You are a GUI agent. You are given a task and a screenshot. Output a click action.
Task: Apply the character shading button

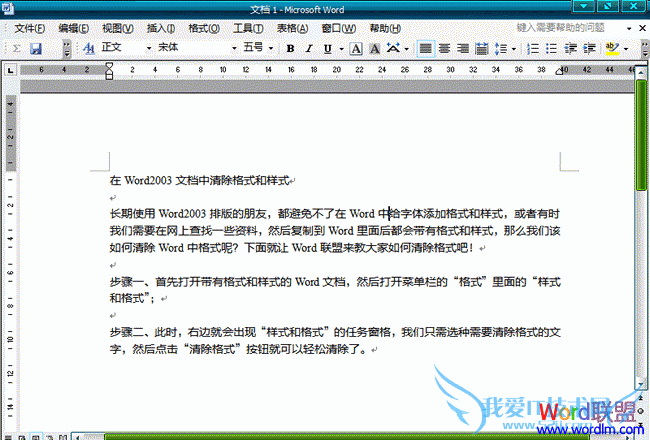pyautogui.click(x=375, y=49)
